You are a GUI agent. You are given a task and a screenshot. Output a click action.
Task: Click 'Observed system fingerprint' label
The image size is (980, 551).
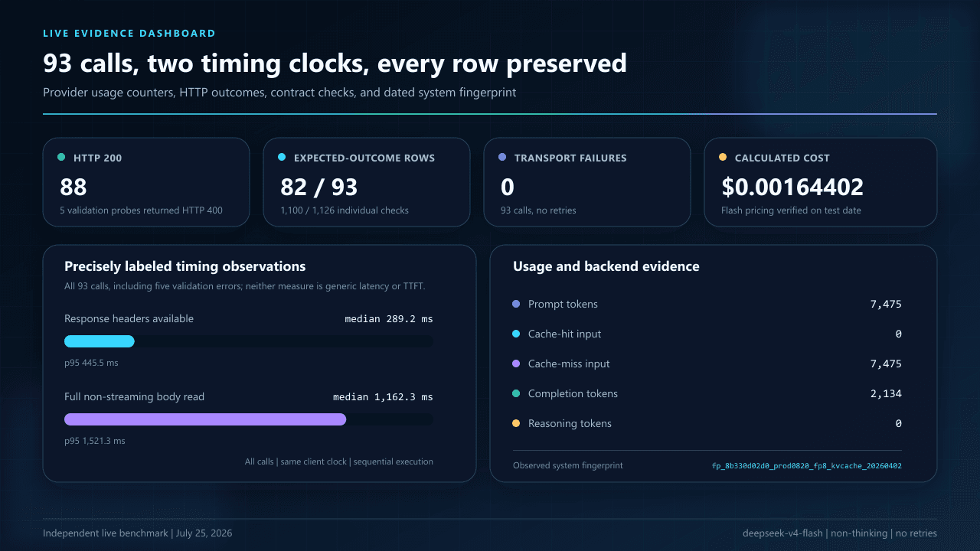click(568, 465)
